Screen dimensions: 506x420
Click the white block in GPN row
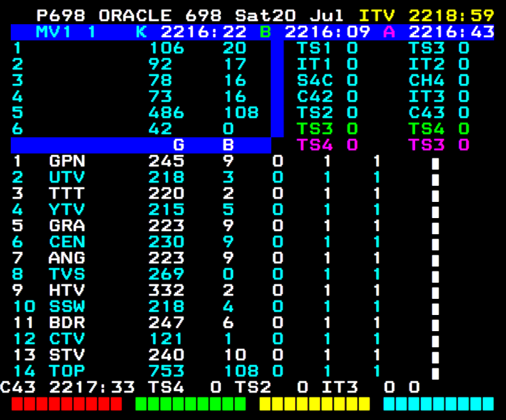click(435, 164)
